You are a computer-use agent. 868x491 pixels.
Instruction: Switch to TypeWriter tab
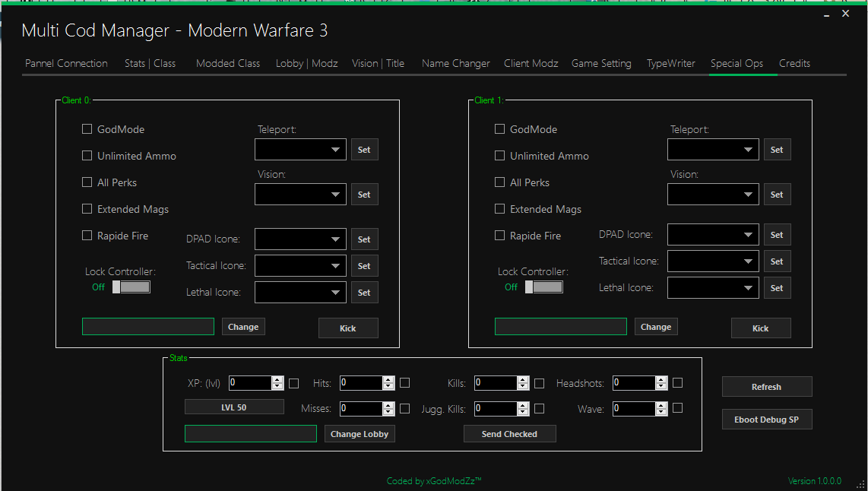pyautogui.click(x=671, y=64)
